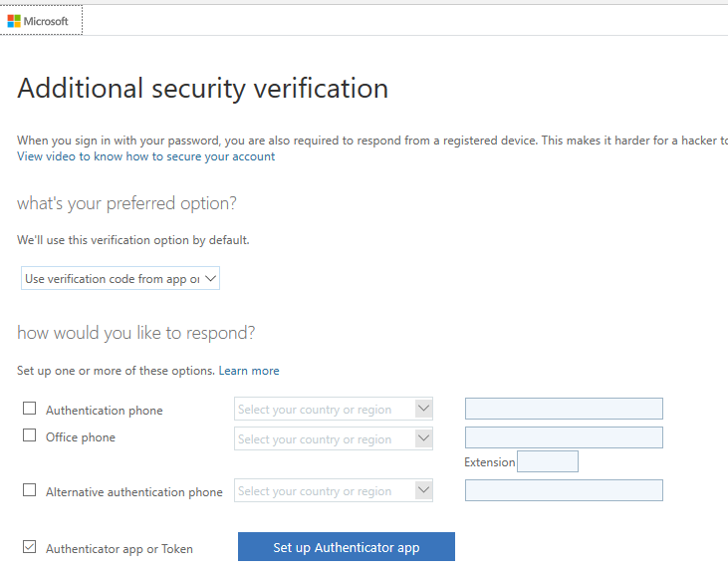Open Office phone country or region dropdown
The height and width of the screenshot is (574, 728).
[334, 438]
